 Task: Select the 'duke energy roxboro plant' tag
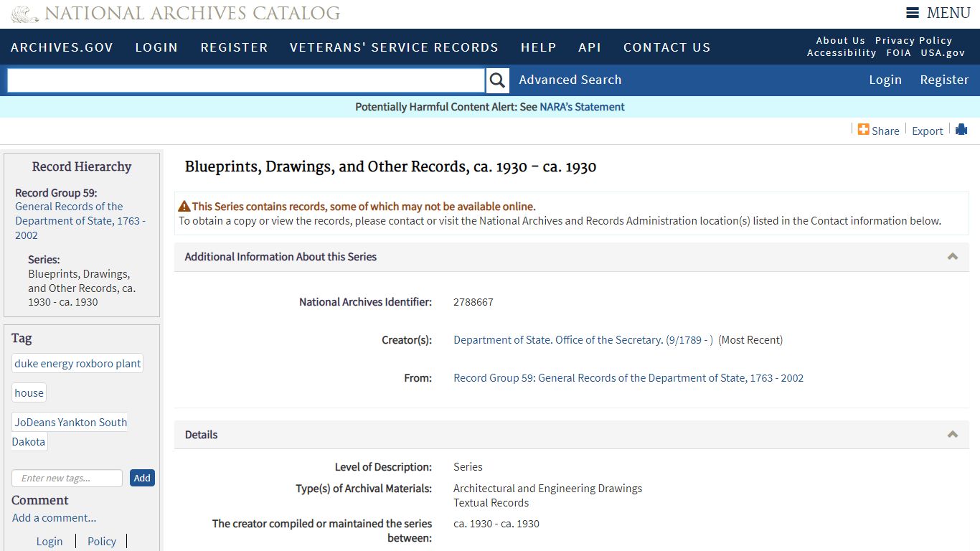pyautogui.click(x=77, y=364)
